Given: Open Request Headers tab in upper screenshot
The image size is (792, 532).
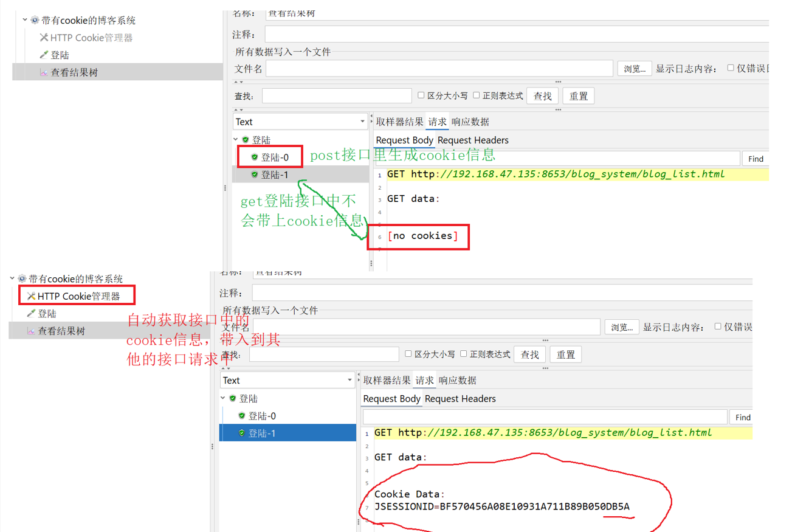Looking at the screenshot, I should pos(473,140).
